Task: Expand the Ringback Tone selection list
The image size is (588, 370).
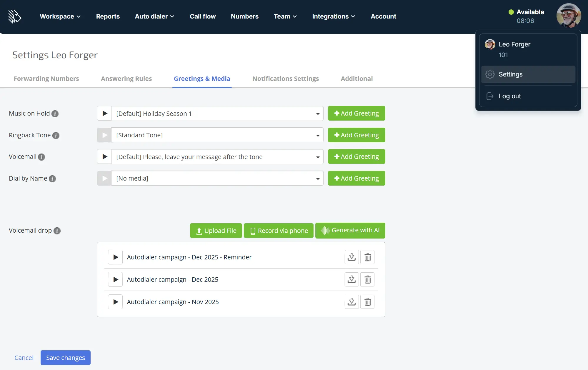Action: [217, 135]
